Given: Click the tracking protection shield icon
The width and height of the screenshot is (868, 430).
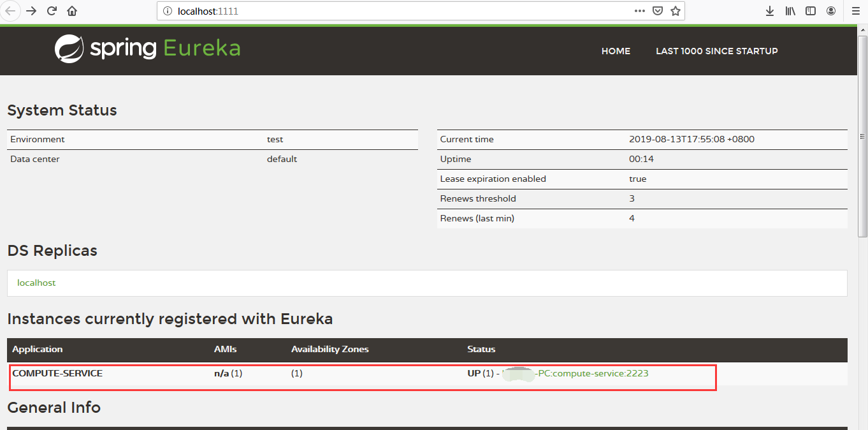Looking at the screenshot, I should [658, 11].
